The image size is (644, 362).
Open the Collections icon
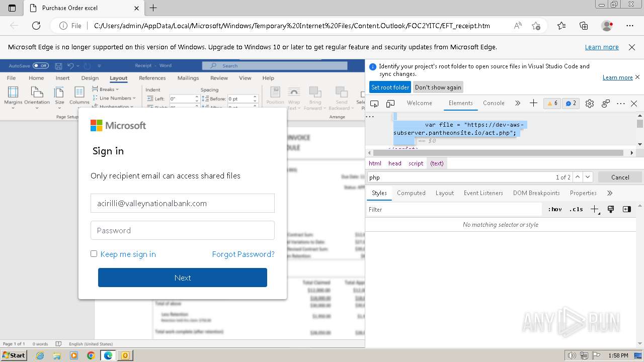(x=584, y=26)
